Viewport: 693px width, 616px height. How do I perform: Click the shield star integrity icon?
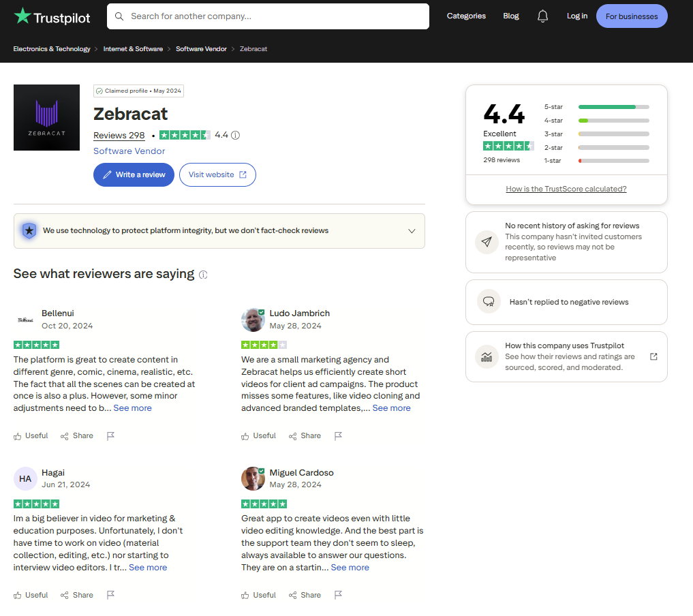click(29, 231)
